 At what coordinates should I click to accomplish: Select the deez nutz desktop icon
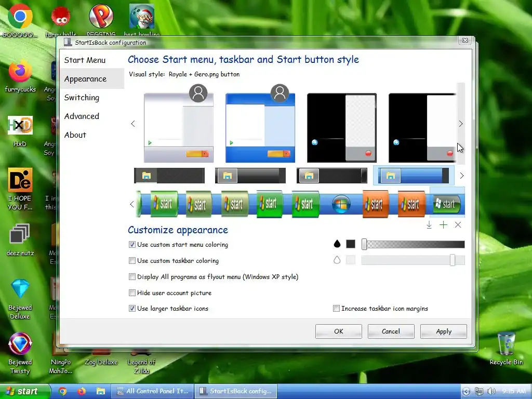(x=20, y=240)
